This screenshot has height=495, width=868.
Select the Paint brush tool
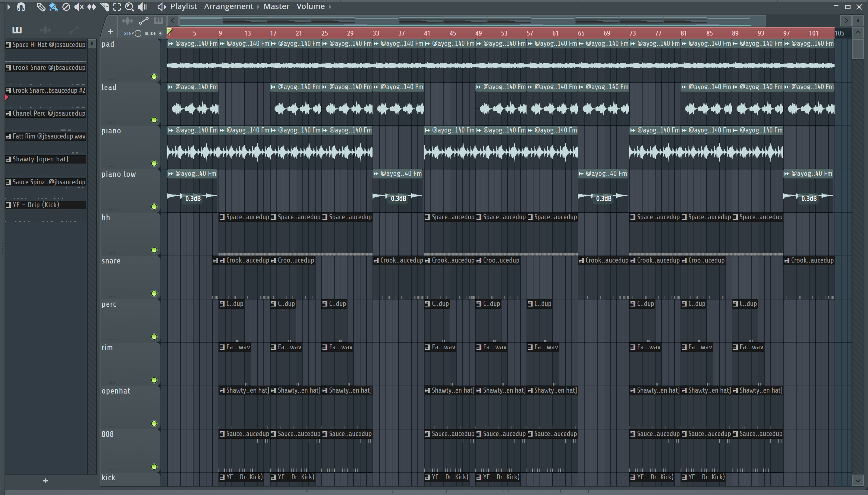pos(53,7)
